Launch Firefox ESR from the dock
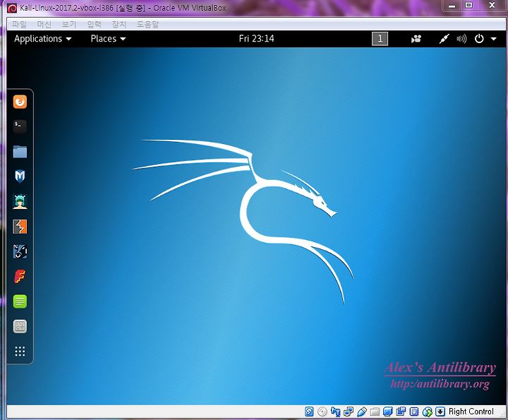The image size is (508, 420). point(20,102)
